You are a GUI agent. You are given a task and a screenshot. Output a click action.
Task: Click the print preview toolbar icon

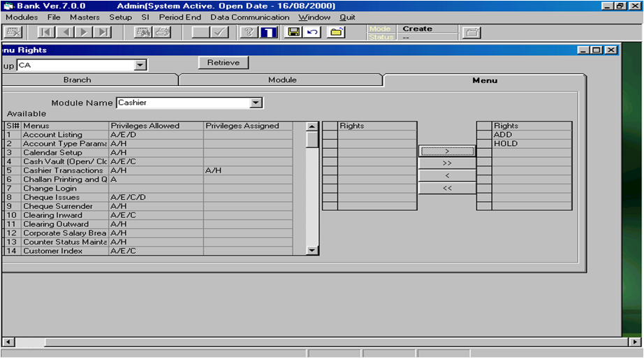point(142,32)
